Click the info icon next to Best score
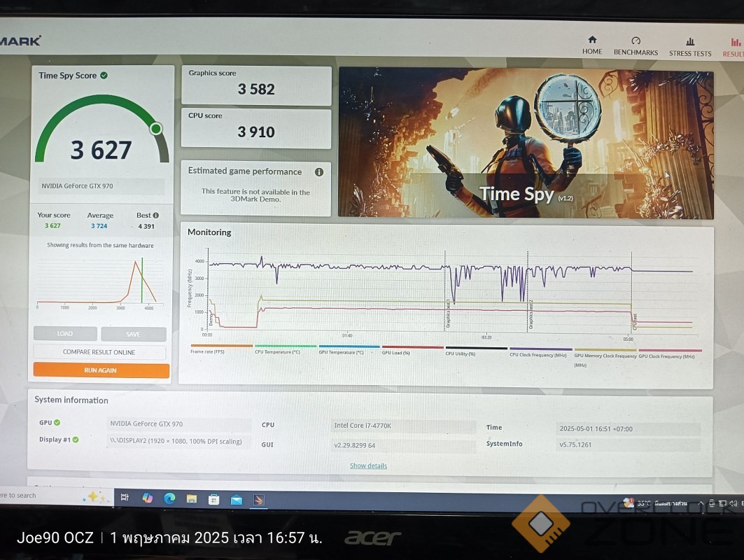This screenshot has width=744, height=560. [x=155, y=216]
